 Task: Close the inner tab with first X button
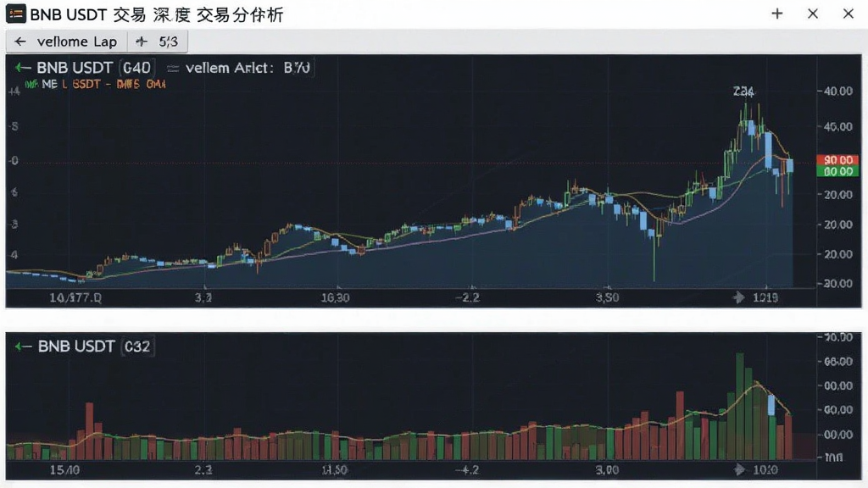click(x=813, y=14)
